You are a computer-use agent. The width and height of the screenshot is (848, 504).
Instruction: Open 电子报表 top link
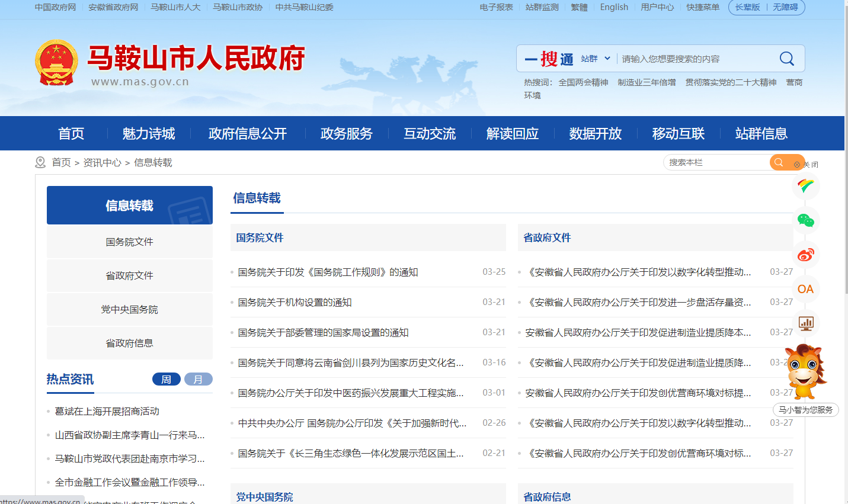pos(497,7)
